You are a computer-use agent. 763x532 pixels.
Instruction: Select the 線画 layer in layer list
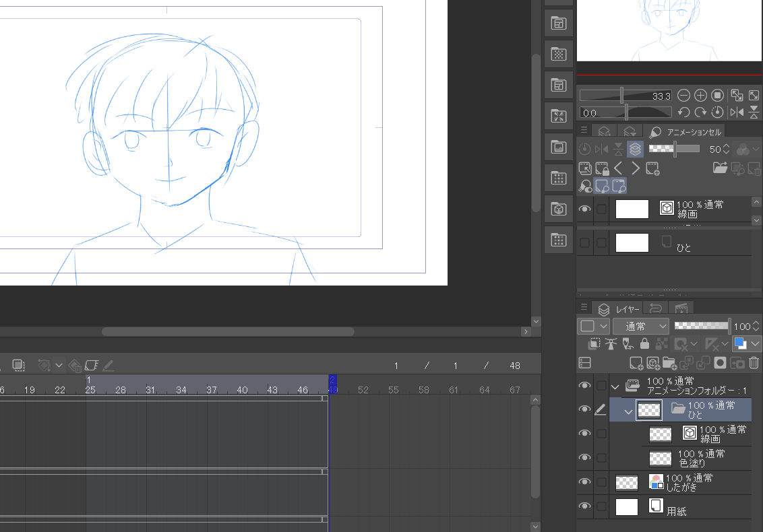click(x=714, y=434)
